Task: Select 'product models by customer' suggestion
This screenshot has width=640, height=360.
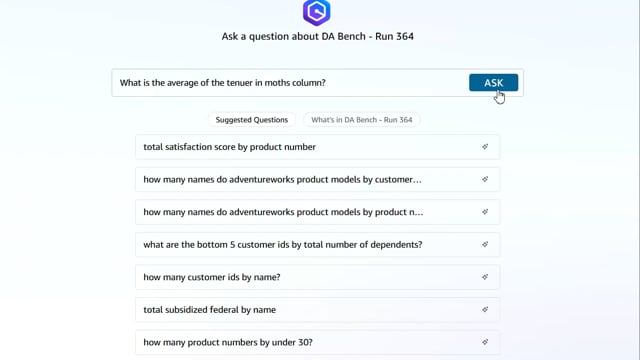Action: pyautogui.click(x=318, y=180)
